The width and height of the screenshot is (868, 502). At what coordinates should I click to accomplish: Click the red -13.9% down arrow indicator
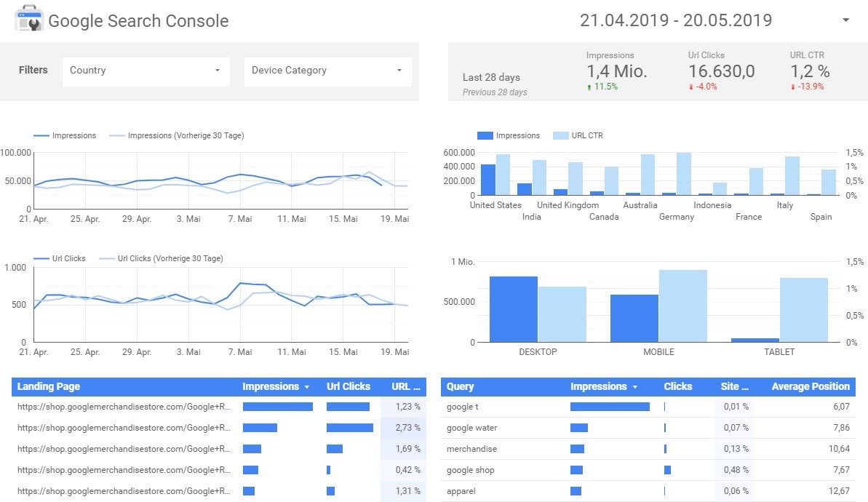808,87
